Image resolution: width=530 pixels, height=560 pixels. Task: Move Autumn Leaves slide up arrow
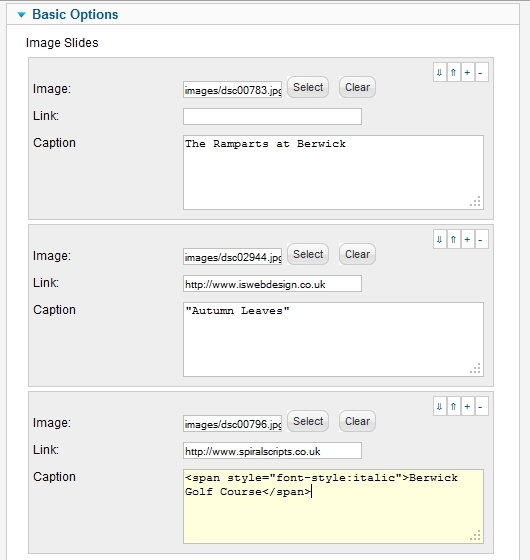[x=454, y=239]
